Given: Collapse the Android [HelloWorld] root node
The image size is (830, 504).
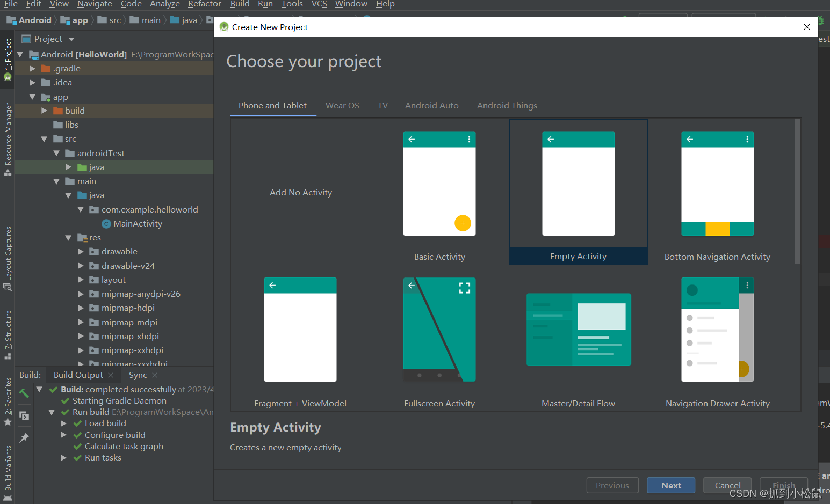Looking at the screenshot, I should tap(20, 54).
